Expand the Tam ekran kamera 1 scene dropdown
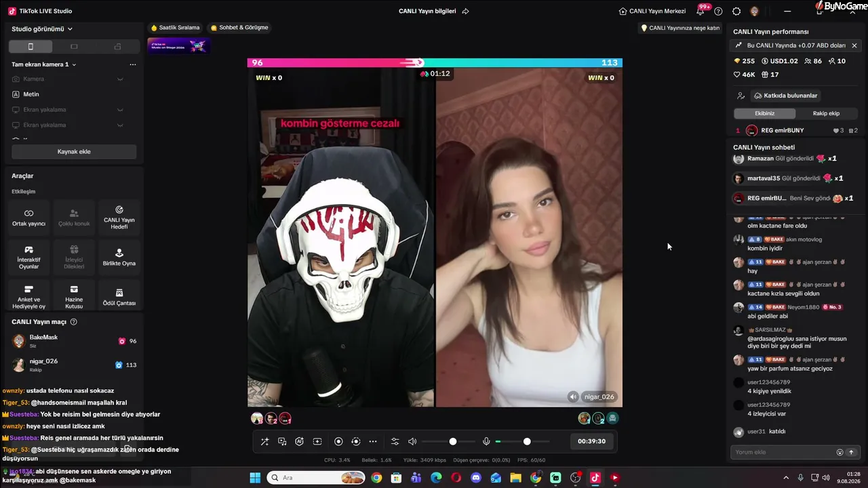The image size is (868, 488). coord(44,64)
